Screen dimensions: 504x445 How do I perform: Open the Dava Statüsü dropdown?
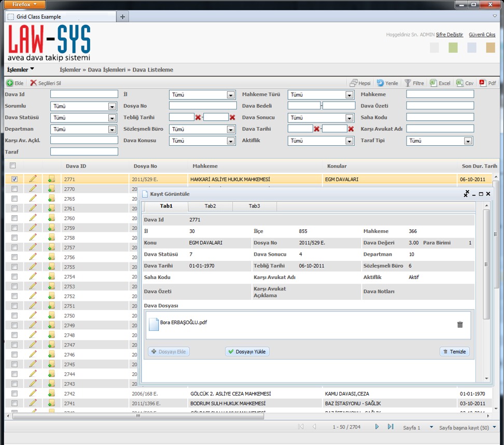83,118
